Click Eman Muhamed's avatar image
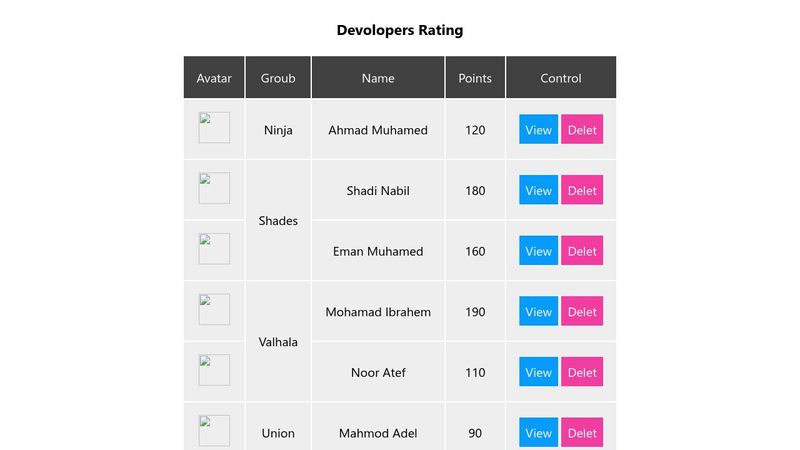Viewport: 800px width, 450px height. point(214,249)
